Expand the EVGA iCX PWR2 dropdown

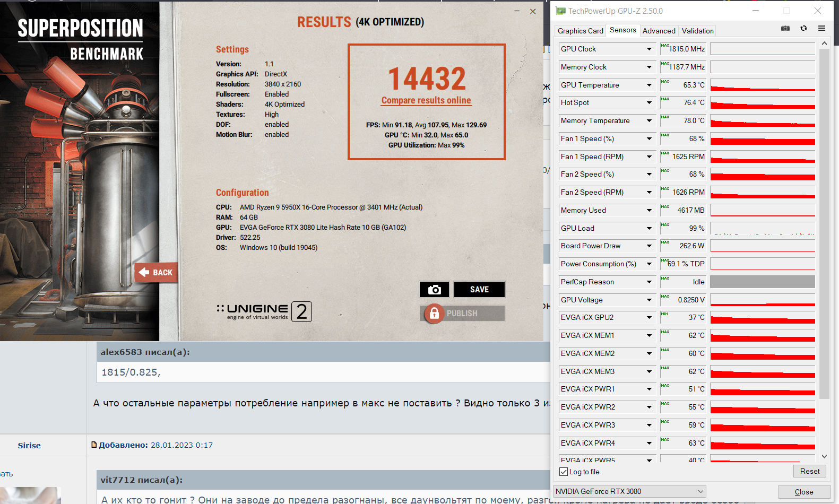click(649, 407)
